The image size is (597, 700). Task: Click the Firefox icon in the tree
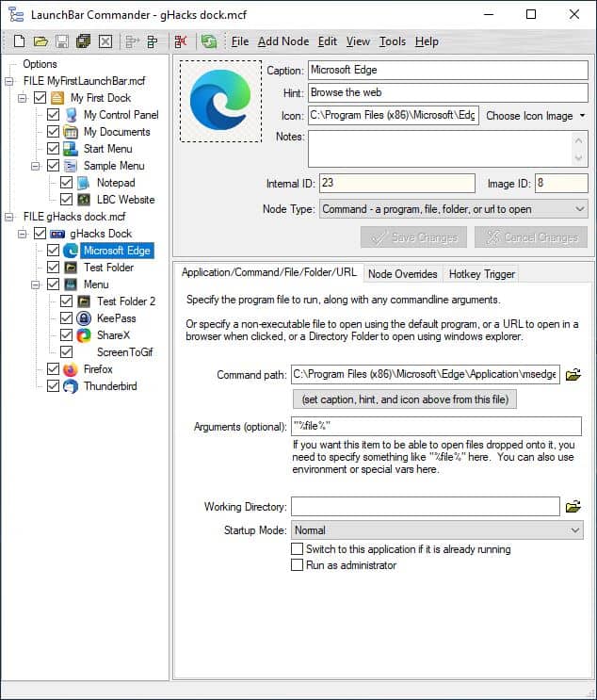(x=71, y=369)
